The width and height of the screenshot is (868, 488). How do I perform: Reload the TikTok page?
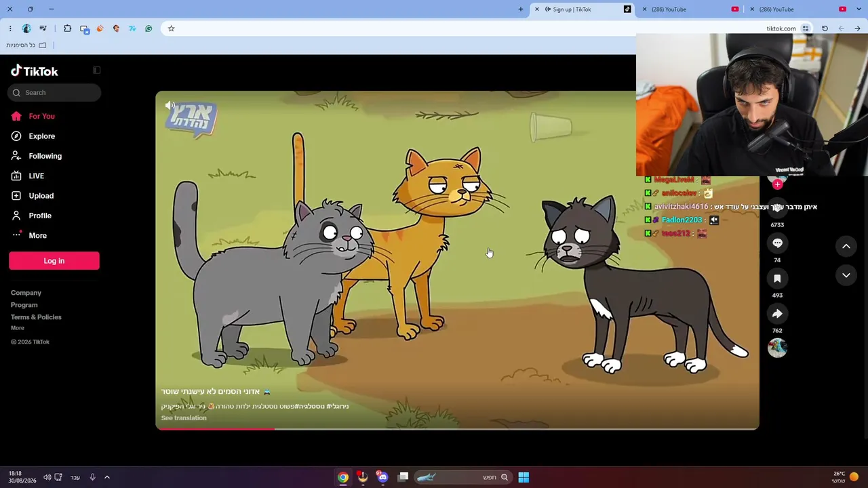pyautogui.click(x=825, y=28)
